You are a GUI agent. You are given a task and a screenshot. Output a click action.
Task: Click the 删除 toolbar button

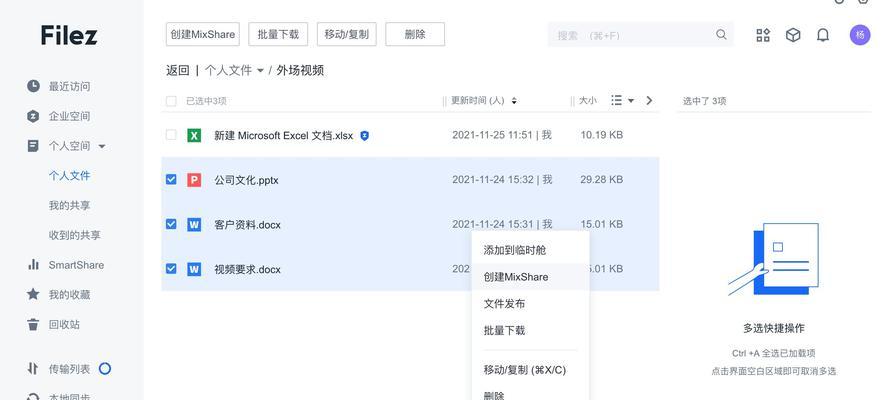(415, 34)
